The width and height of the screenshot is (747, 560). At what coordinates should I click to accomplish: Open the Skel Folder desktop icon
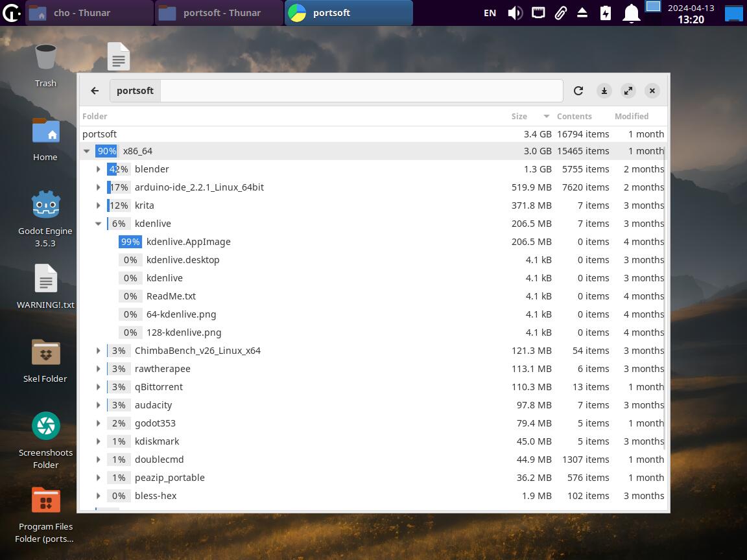45,361
